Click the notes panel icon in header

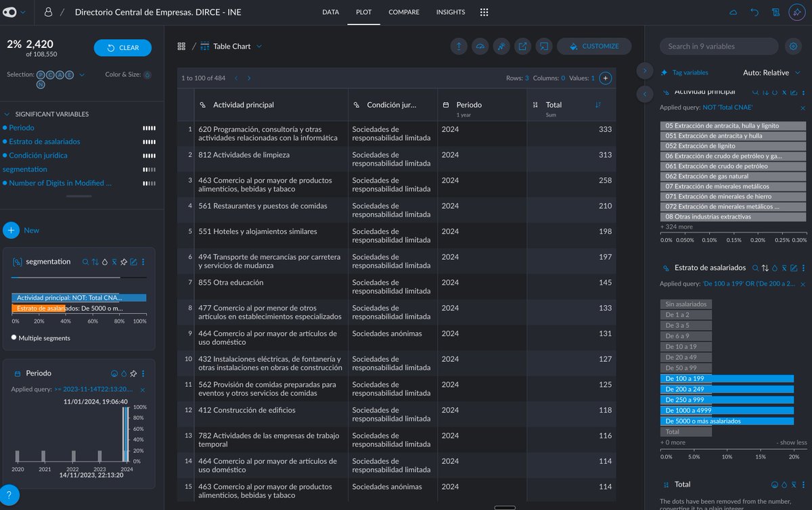coord(775,12)
